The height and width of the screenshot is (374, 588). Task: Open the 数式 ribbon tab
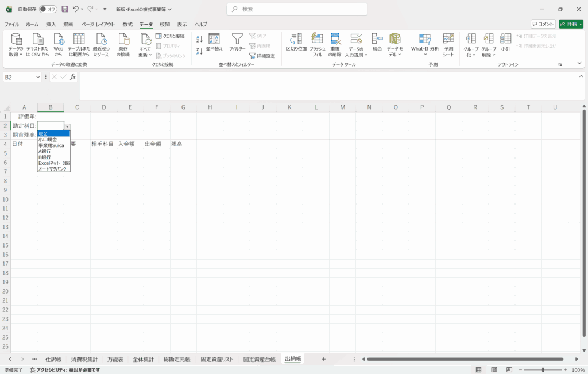[127, 25]
